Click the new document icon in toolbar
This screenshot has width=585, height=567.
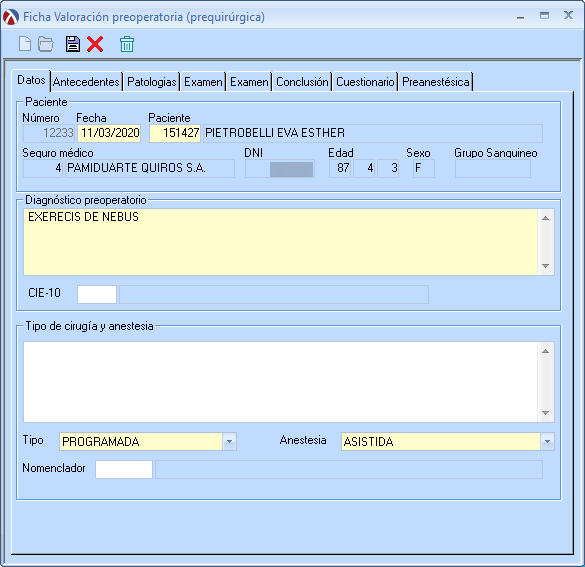coord(25,44)
